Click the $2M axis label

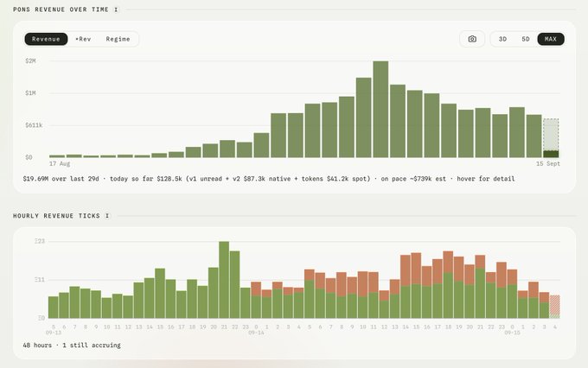point(30,60)
